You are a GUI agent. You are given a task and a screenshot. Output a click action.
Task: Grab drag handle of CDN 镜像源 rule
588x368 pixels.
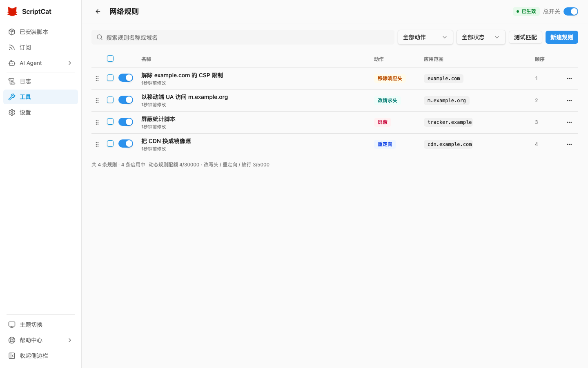[97, 144]
